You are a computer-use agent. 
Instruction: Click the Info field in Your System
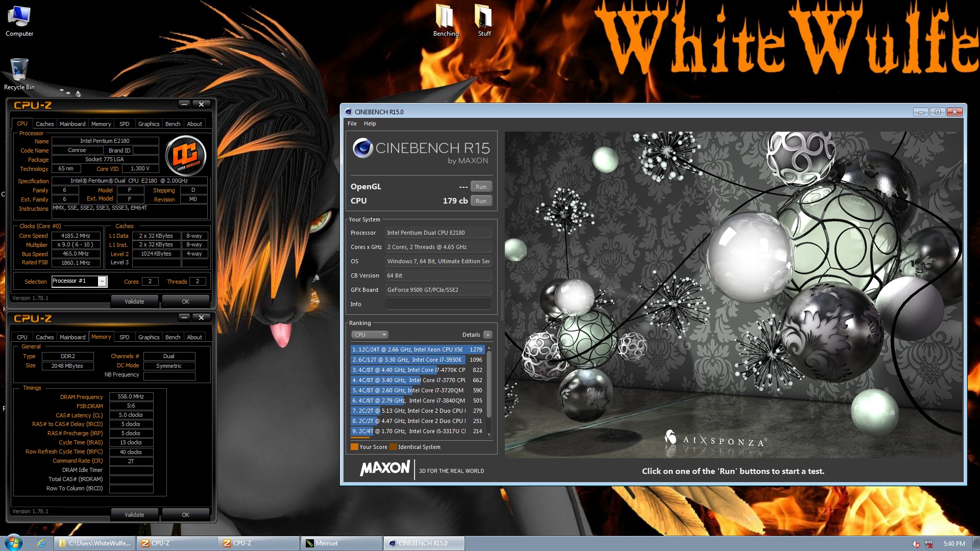438,304
